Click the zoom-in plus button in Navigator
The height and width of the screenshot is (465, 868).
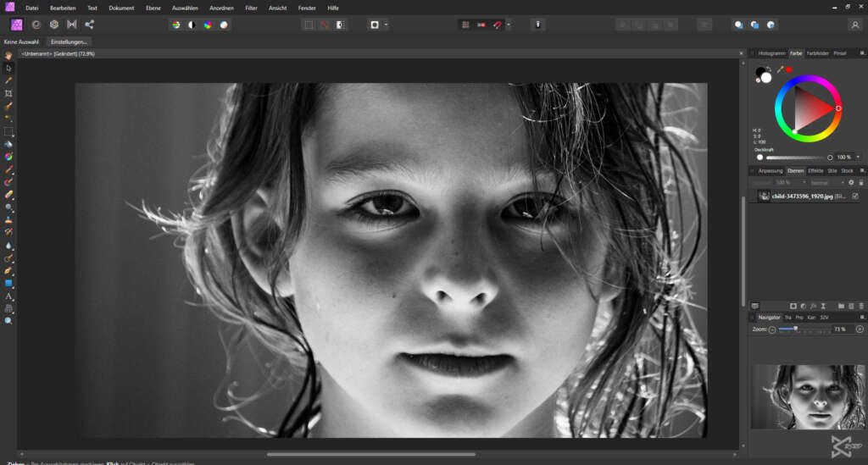[x=860, y=329]
